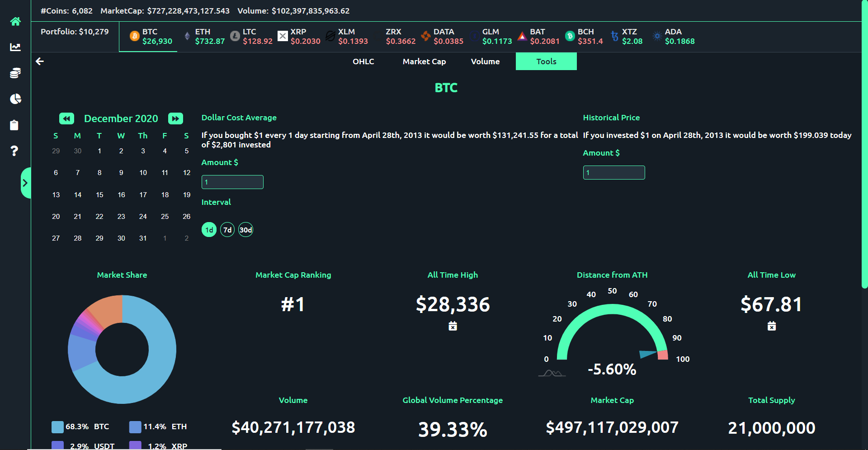Viewport: 868px width, 450px height.
Task: Switch to the OHLC tab
Action: [x=363, y=62]
